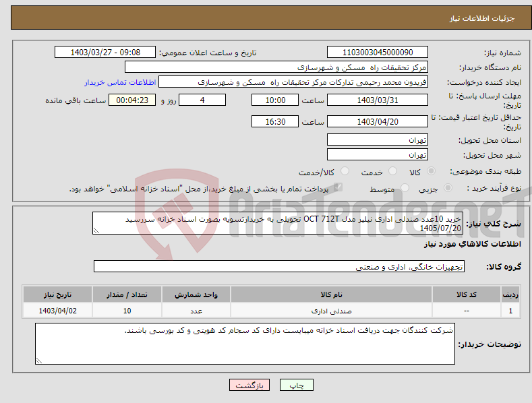Click the resize handle of buyer notes box
The image size is (532, 403).
coord(39,361)
